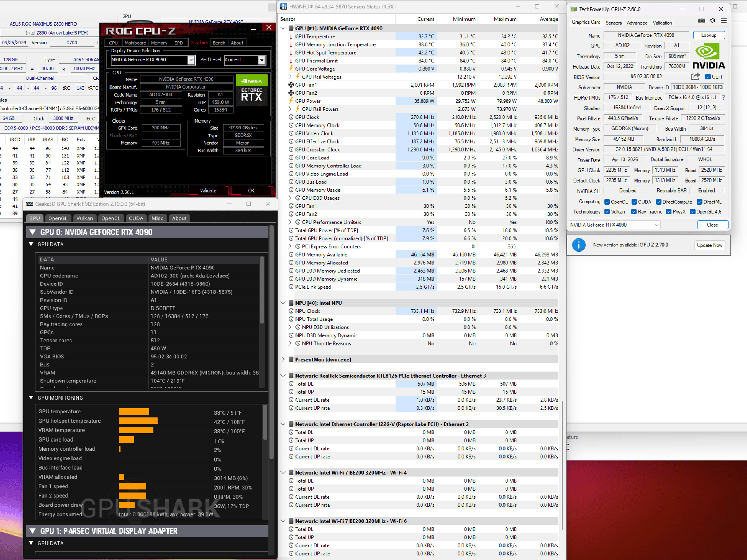Click the GPU-Z screenshot camera icon
This screenshot has width=747, height=560.
(x=701, y=21)
